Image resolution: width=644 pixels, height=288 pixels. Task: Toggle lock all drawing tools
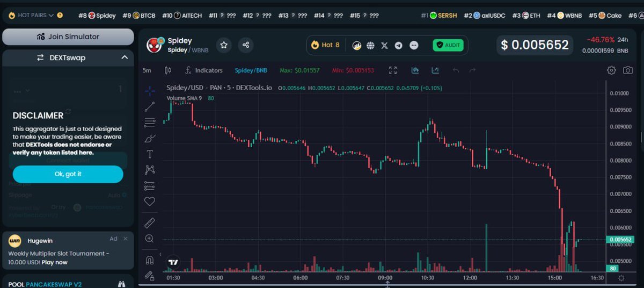coord(150,276)
